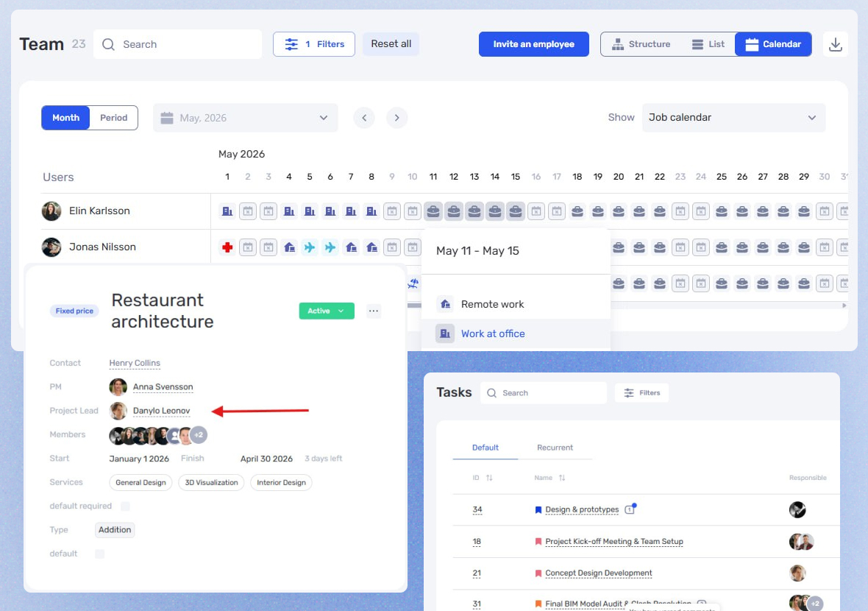Open the three-dots menu on Restaurant architecture

374,311
